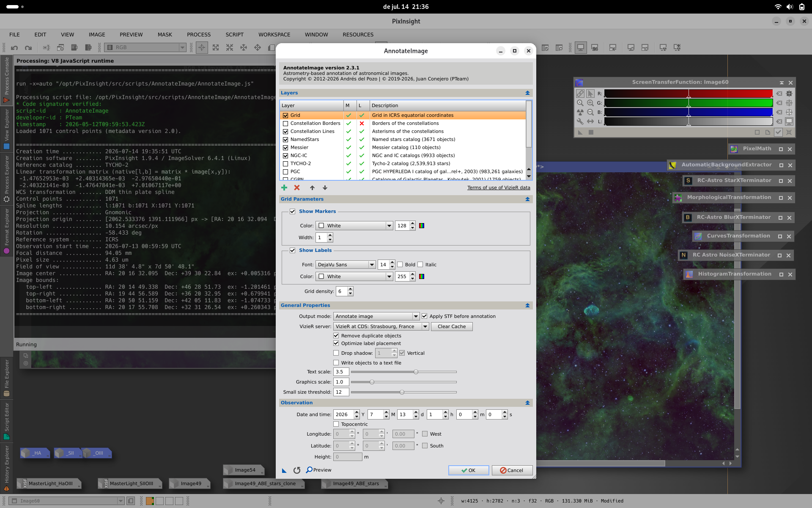Enable the Constellation Borders layer checkbox
812x508 pixels.
285,123
